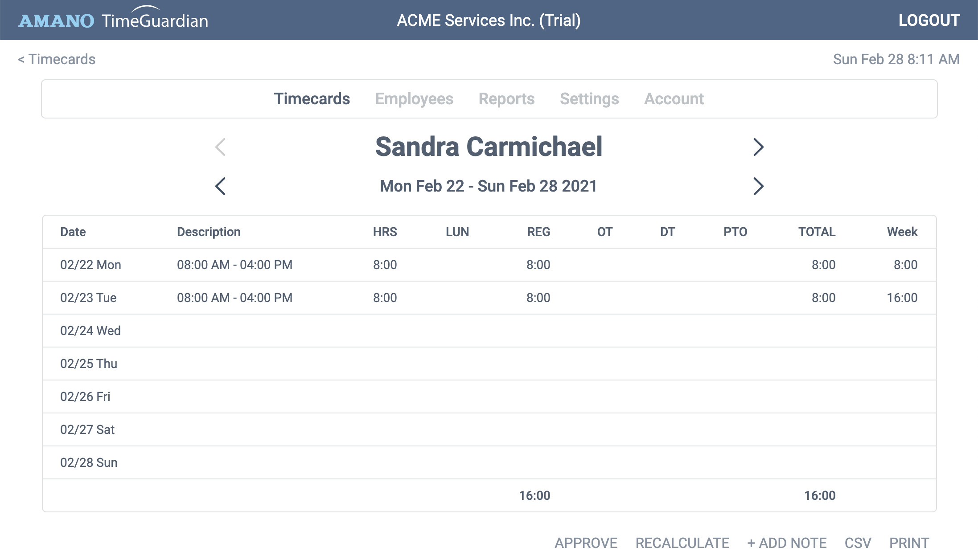Click the OT column header
The width and height of the screenshot is (978, 560).
pyautogui.click(x=605, y=232)
